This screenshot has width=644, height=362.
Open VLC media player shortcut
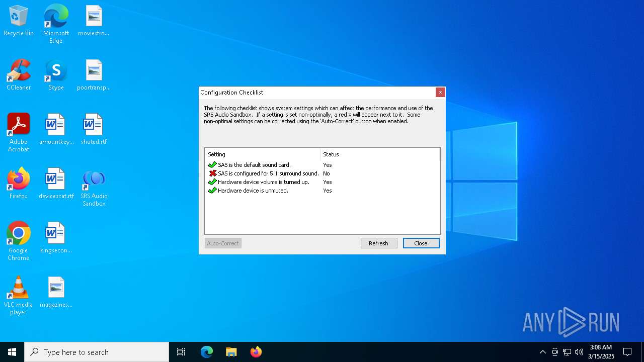coord(19,296)
